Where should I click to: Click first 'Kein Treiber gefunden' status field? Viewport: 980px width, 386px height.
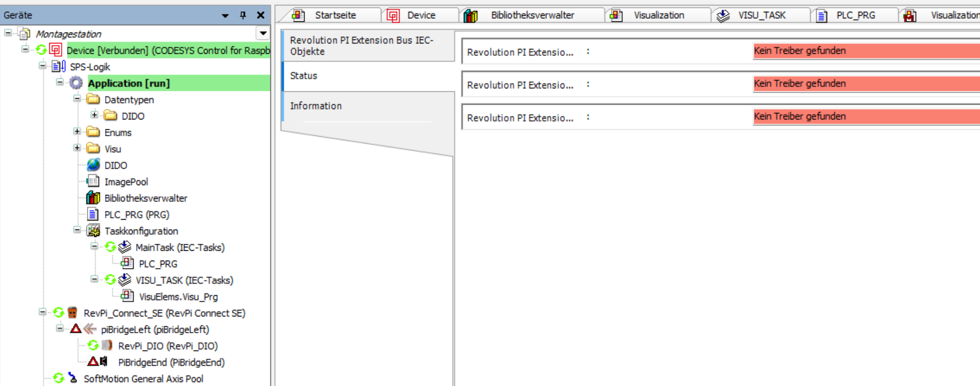coord(866,51)
